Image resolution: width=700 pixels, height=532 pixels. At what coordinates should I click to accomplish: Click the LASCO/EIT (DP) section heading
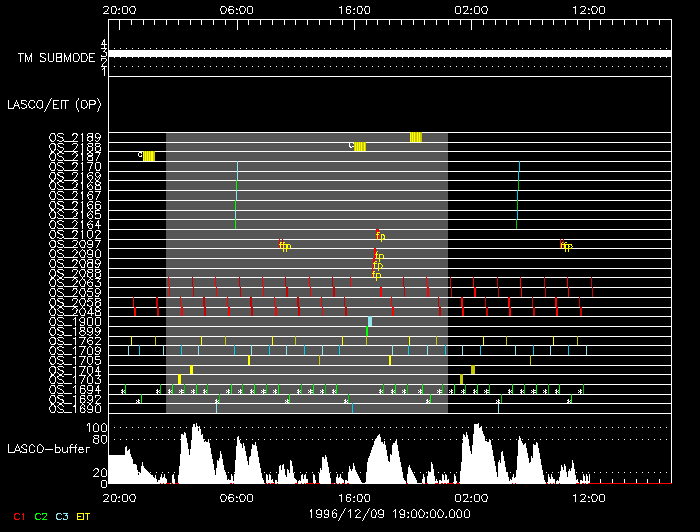coord(46,104)
